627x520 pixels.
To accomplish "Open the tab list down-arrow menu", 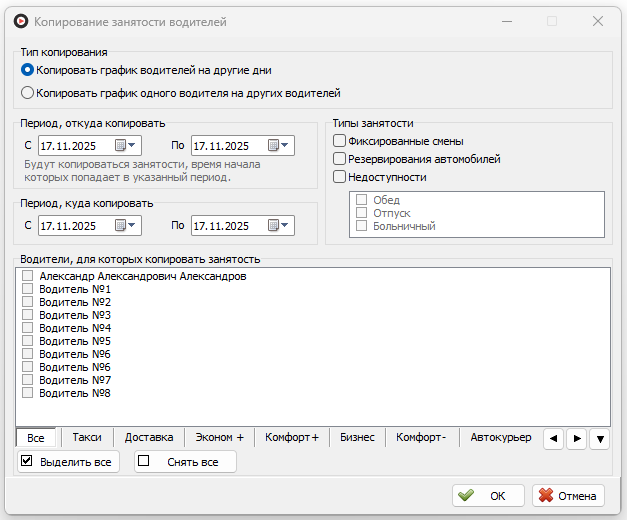I will tap(599, 439).
